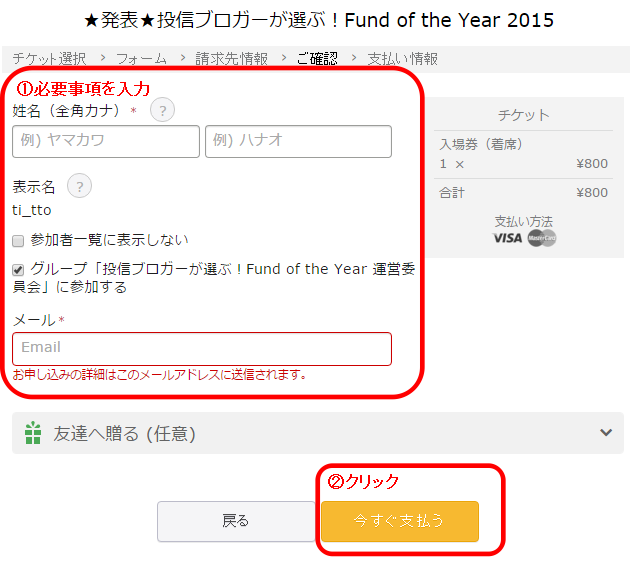
Task: Click the ハナオ given name field
Action: coord(298,141)
